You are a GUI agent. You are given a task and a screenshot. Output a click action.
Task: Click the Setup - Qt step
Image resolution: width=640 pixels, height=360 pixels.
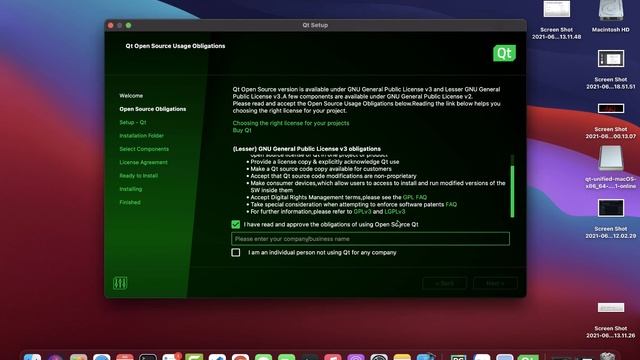[x=133, y=122]
